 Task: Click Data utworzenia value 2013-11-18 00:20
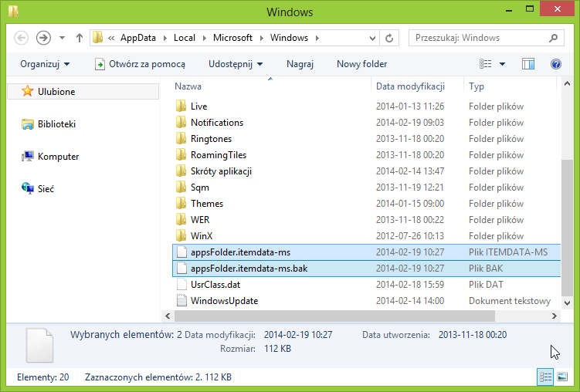(x=473, y=335)
